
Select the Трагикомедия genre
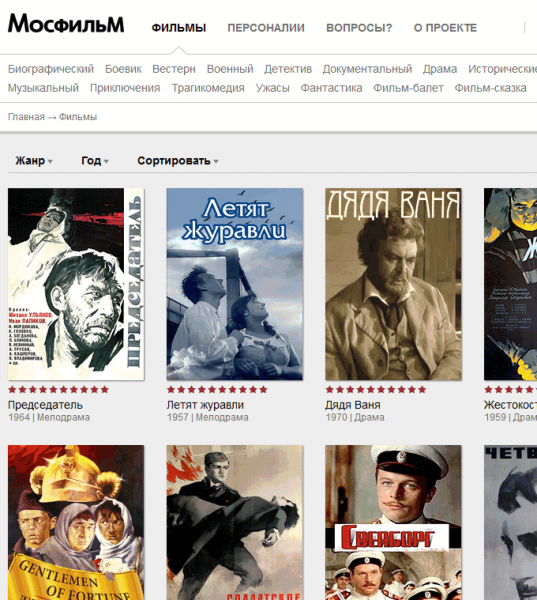tap(208, 88)
